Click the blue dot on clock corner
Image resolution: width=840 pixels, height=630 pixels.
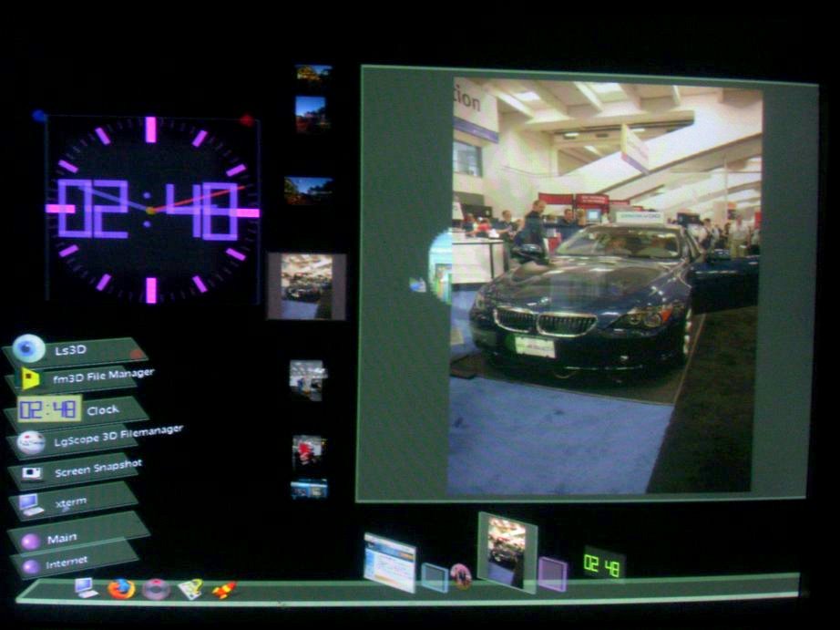[39, 116]
